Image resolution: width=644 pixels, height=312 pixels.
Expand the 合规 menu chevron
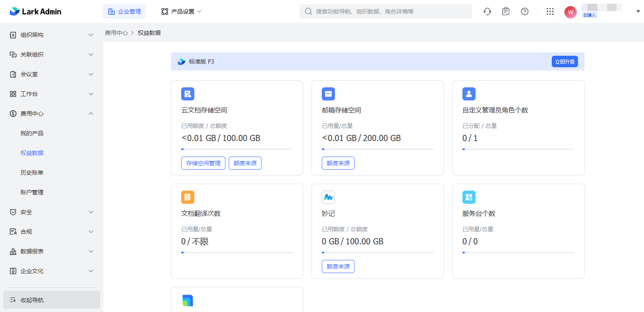pos(91,232)
